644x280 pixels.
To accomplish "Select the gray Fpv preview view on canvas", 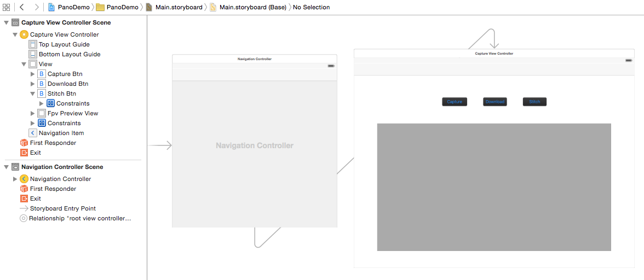I will pos(493,187).
